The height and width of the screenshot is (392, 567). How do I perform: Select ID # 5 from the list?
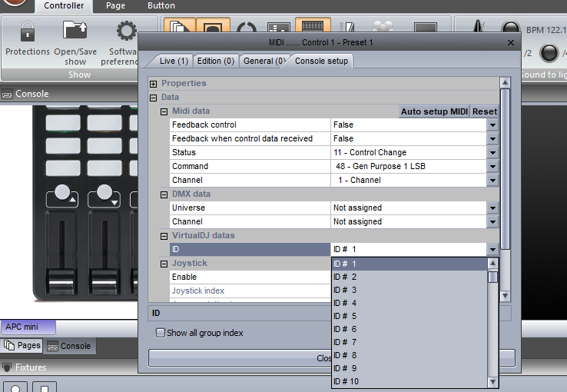(345, 316)
